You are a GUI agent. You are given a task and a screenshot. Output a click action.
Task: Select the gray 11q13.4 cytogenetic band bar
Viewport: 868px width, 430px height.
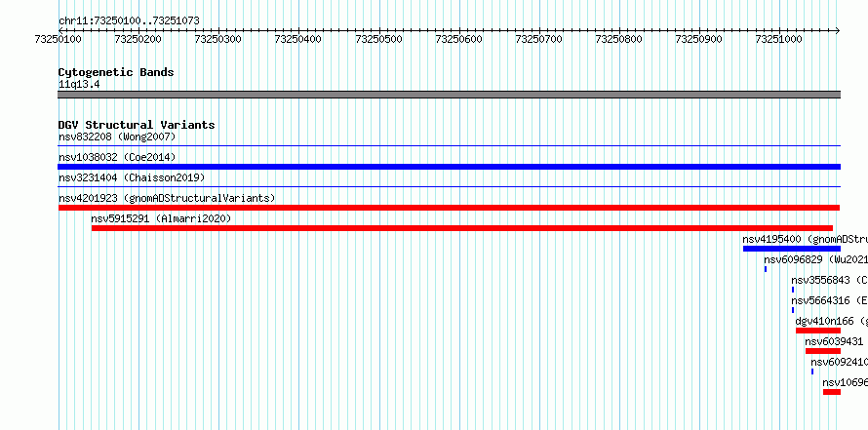(x=449, y=94)
